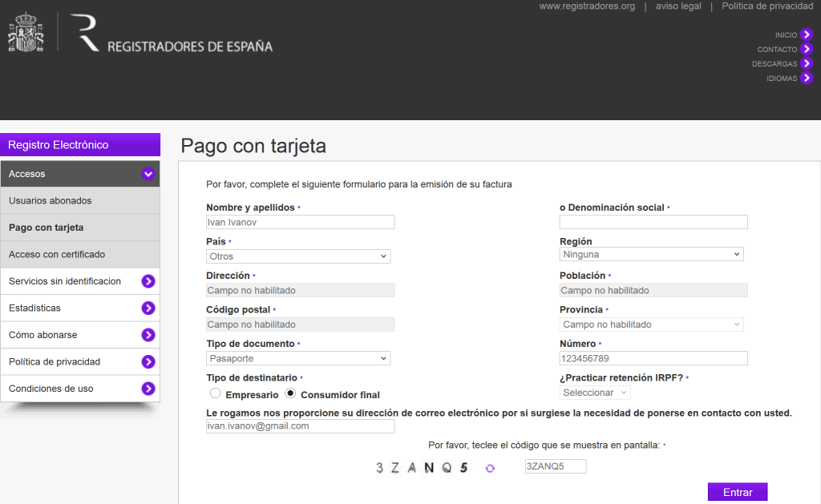This screenshot has height=504, width=821.
Task: Open Acceso con certificado menu item
Action: point(80,254)
